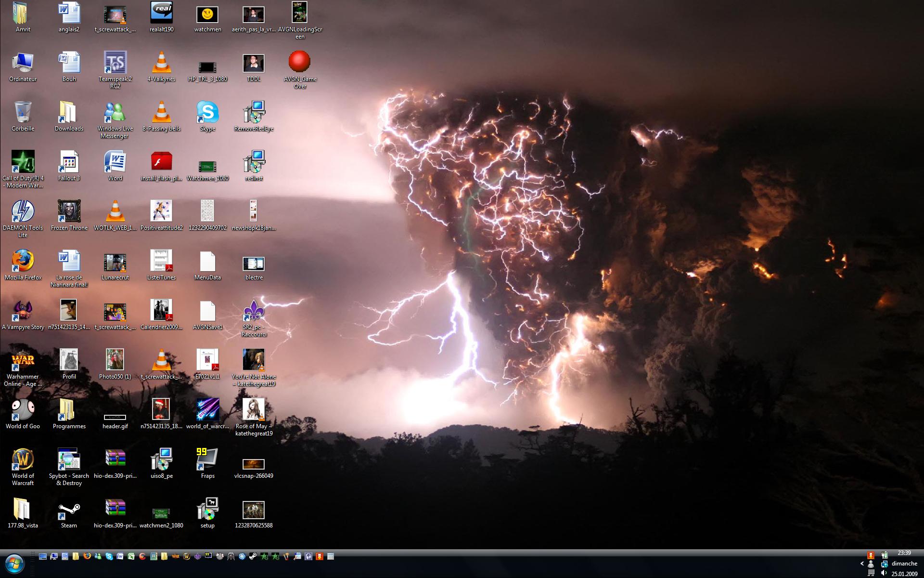924x578 pixels.
Task: Select the Teamspeak 2 RC2 icon
Action: 115,63
